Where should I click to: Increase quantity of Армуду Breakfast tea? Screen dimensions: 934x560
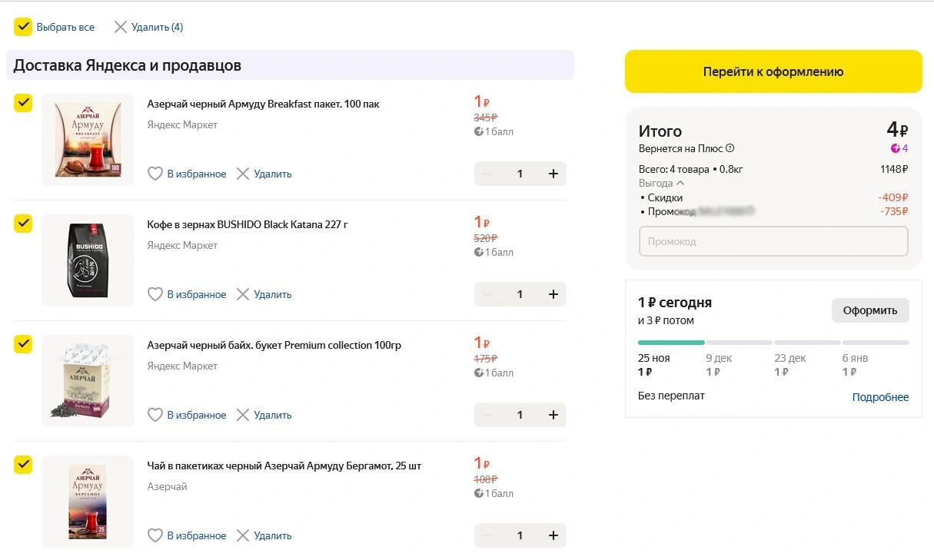[x=553, y=174]
